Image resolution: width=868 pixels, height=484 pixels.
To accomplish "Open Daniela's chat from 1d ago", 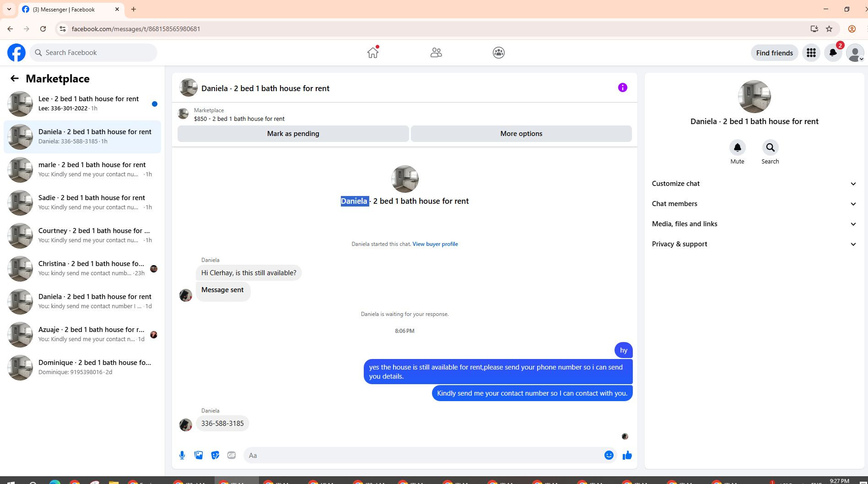I will (x=82, y=302).
